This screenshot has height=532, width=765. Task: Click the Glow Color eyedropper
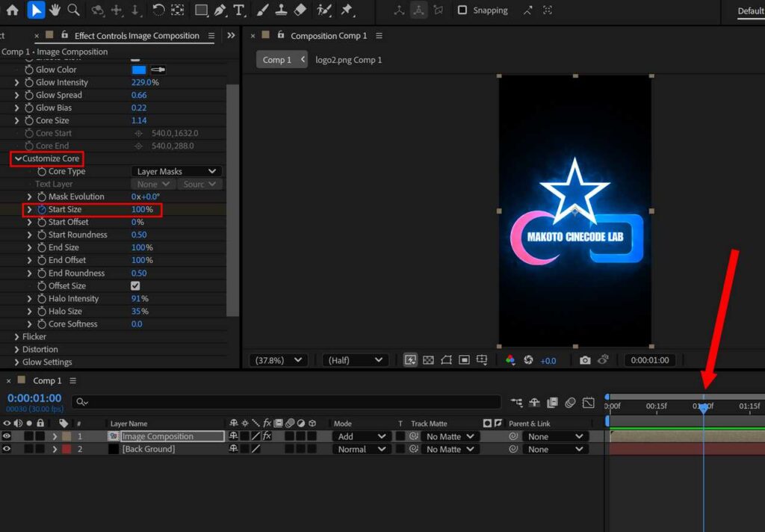tap(158, 69)
